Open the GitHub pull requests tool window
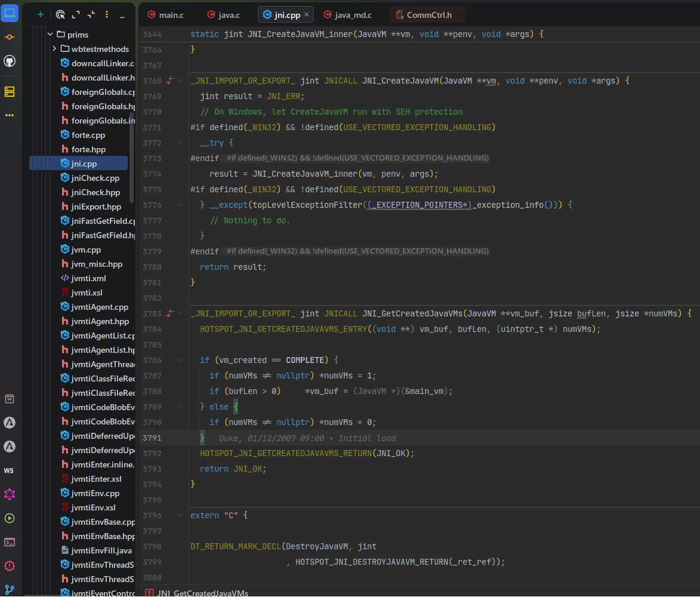The width and height of the screenshot is (700, 597). click(x=10, y=61)
